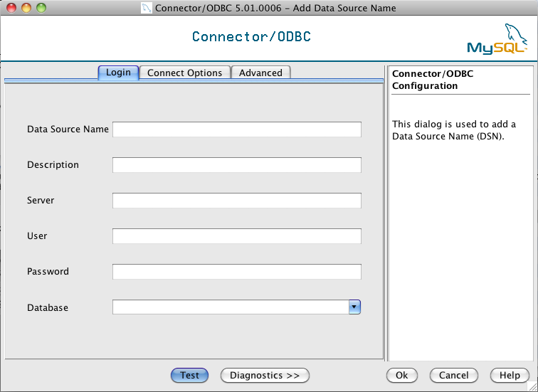Click into the Description input field
This screenshot has width=538, height=392.
[x=237, y=165]
